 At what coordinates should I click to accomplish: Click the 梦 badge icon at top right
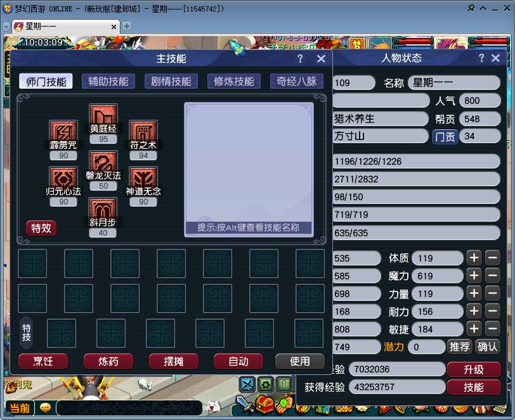click(357, 43)
